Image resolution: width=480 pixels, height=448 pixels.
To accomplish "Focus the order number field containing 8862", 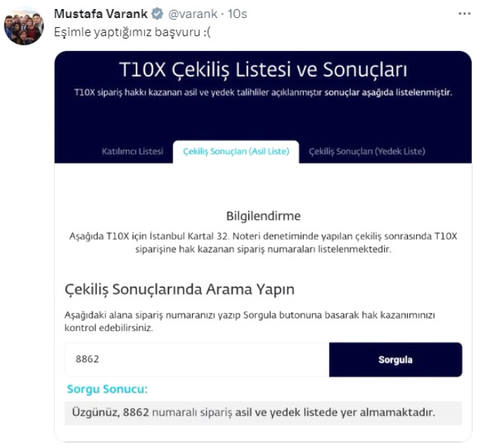I will coord(196,359).
